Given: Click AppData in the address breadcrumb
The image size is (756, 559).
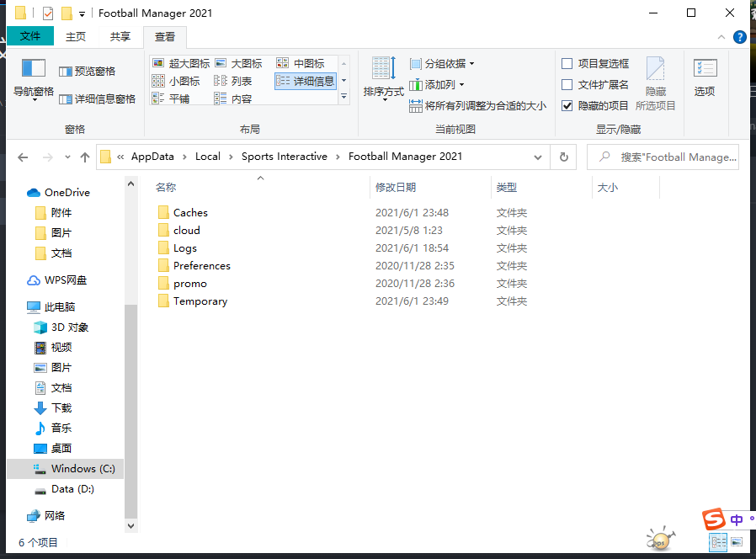Looking at the screenshot, I should click(x=152, y=157).
